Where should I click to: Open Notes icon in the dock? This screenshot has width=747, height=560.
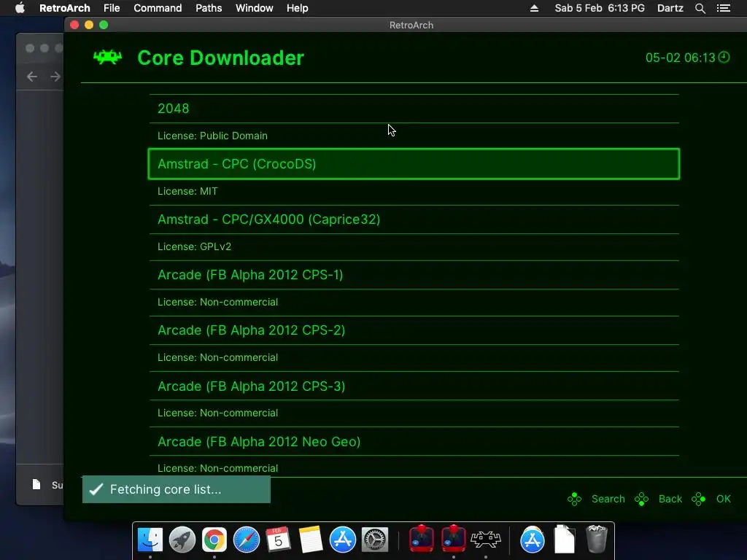[311, 540]
